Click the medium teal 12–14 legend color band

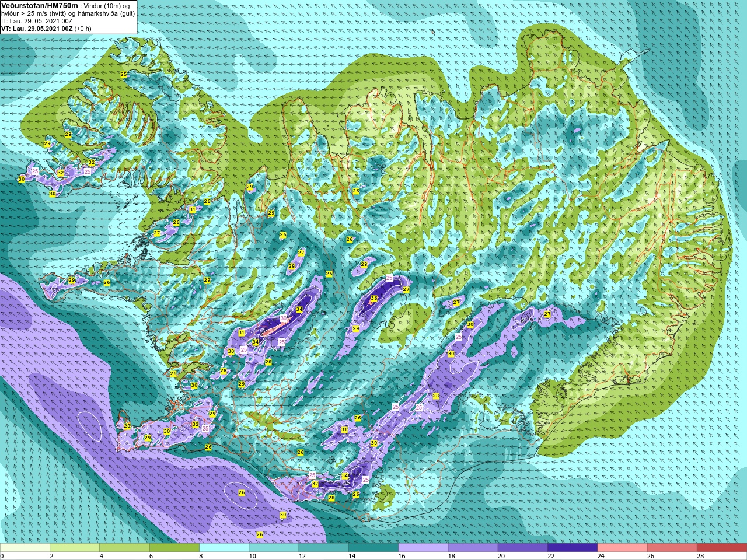pos(323,548)
